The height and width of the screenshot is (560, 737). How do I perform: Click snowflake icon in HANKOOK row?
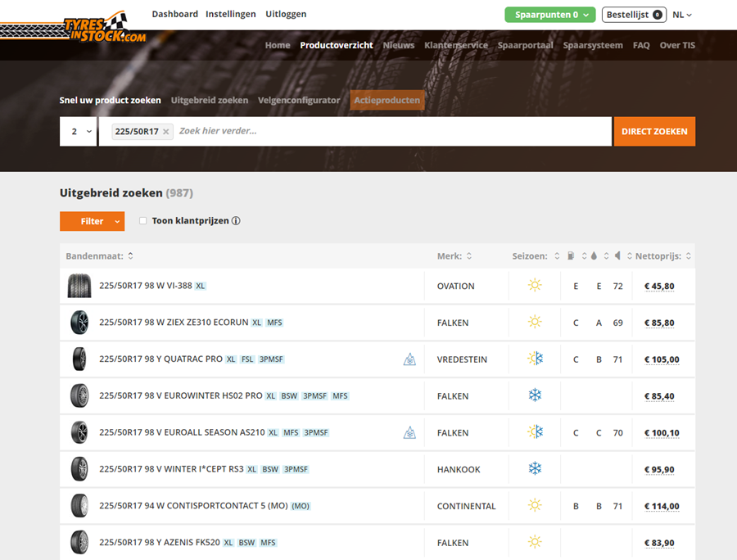click(x=535, y=468)
